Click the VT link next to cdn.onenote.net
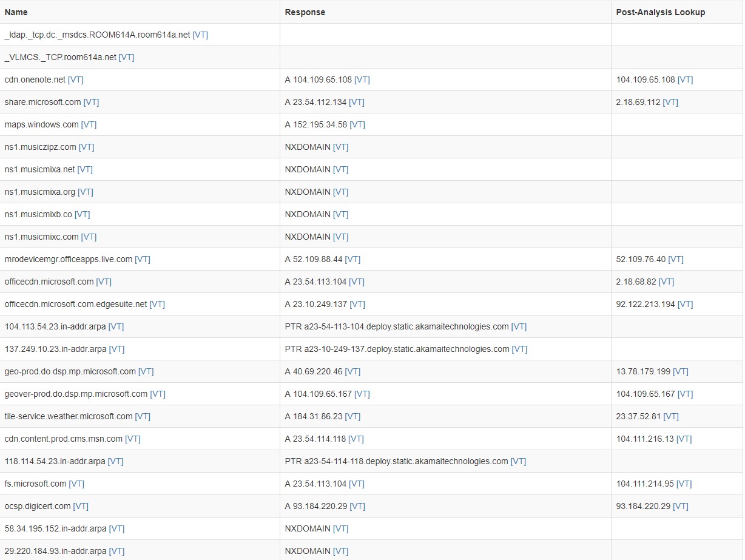This screenshot has height=560, width=745. [x=75, y=79]
